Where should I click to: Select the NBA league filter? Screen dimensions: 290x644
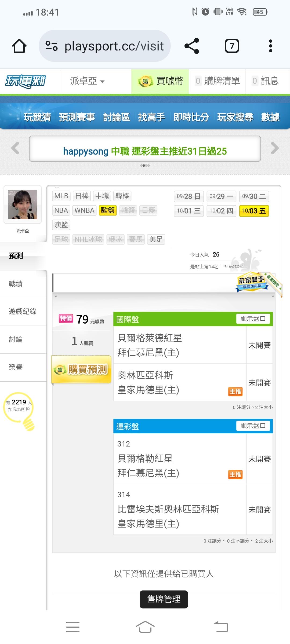coord(61,210)
